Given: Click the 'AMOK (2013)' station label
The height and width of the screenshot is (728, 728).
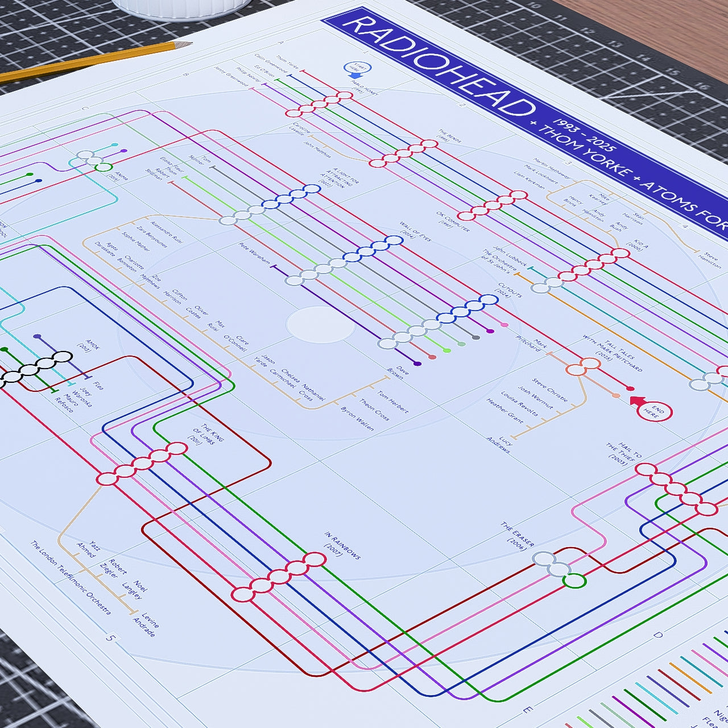Looking at the screenshot, I should coord(89,345).
